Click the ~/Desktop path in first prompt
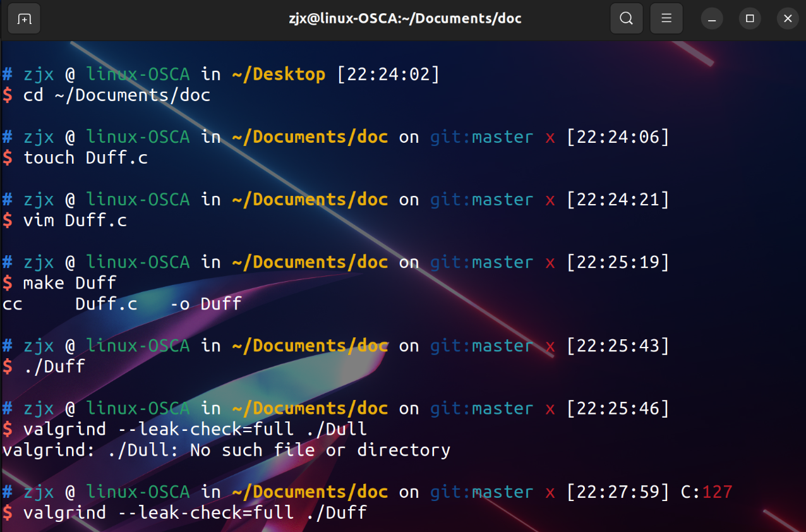The width and height of the screenshot is (806, 532). (x=279, y=75)
